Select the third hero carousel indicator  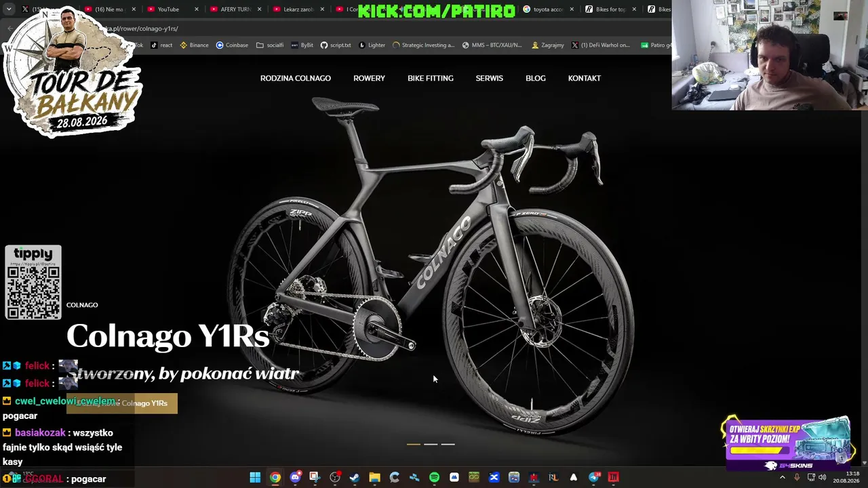(448, 444)
